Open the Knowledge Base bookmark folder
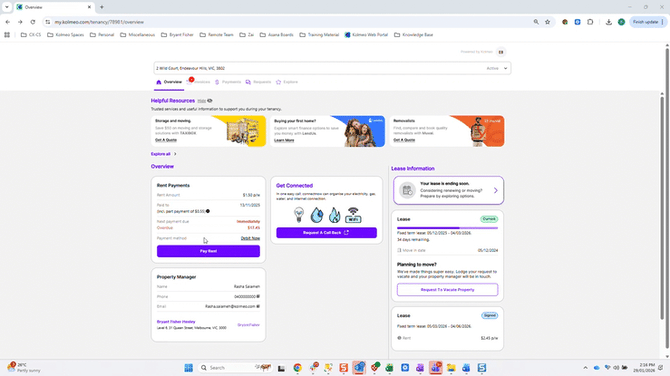670x376 pixels. (x=414, y=35)
